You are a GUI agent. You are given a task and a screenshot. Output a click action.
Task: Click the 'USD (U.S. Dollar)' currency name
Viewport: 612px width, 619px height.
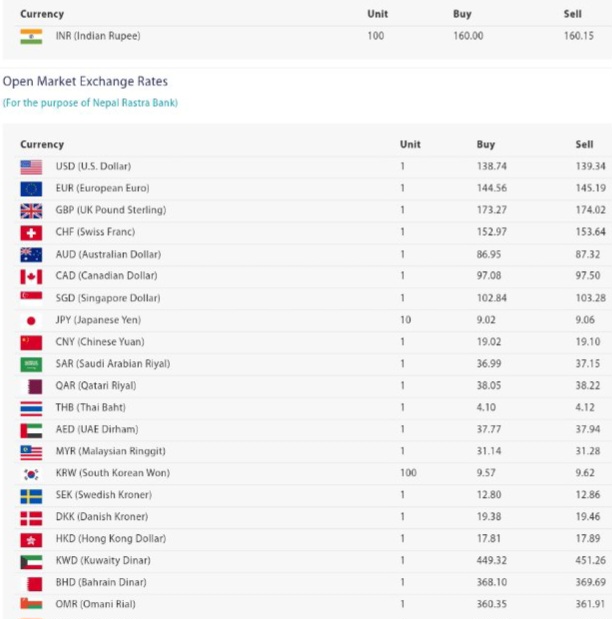[x=93, y=166]
